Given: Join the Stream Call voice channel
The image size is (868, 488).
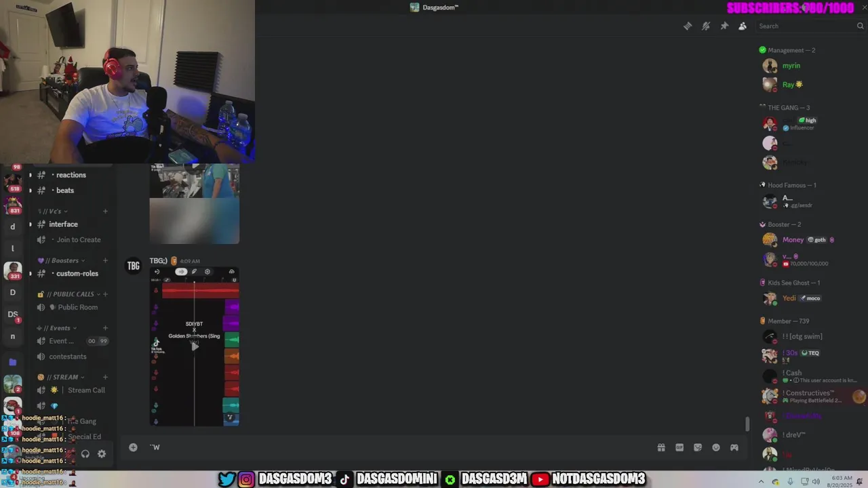Looking at the screenshot, I should (86, 390).
